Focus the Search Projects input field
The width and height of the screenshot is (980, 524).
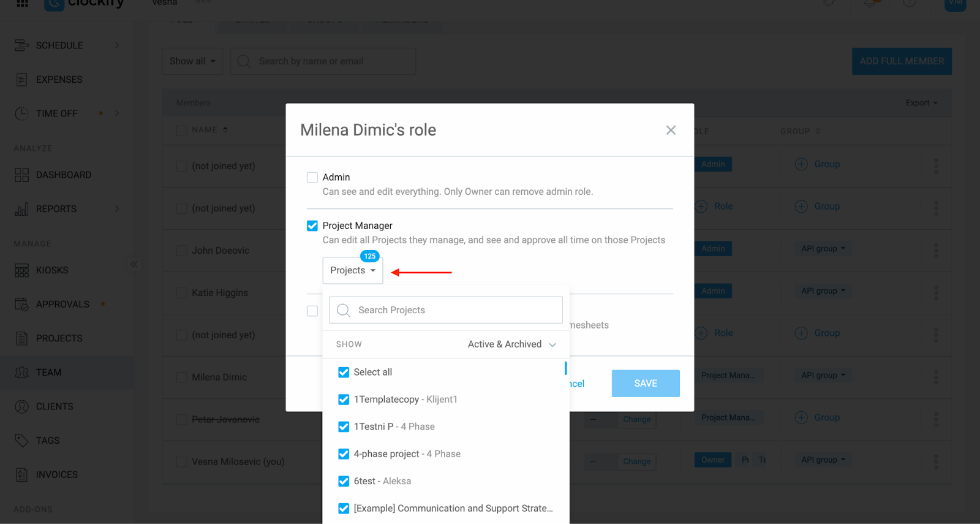(446, 310)
